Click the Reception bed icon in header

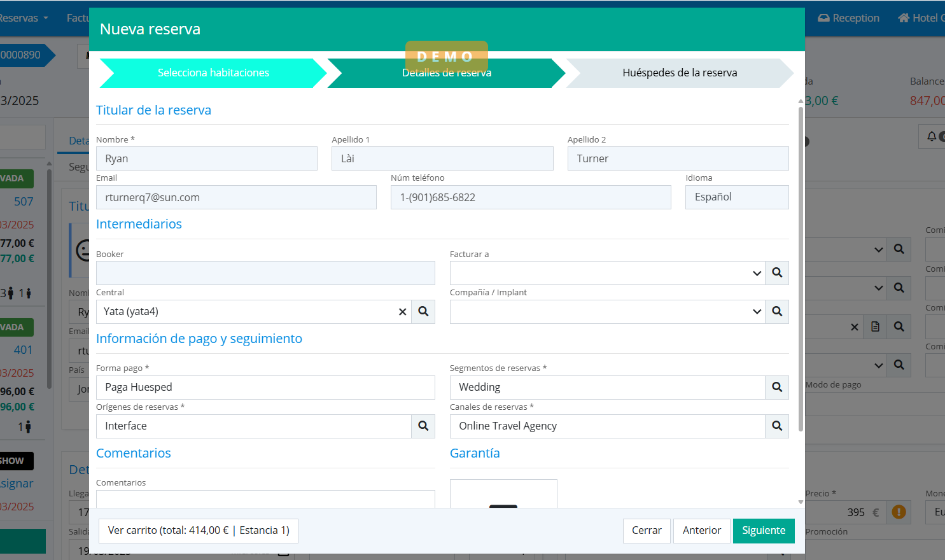point(823,18)
